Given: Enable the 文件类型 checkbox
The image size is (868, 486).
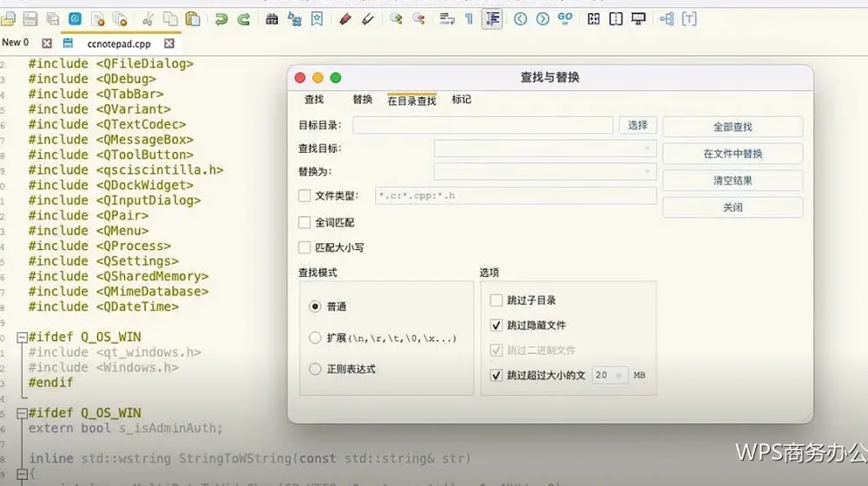Looking at the screenshot, I should pos(305,195).
